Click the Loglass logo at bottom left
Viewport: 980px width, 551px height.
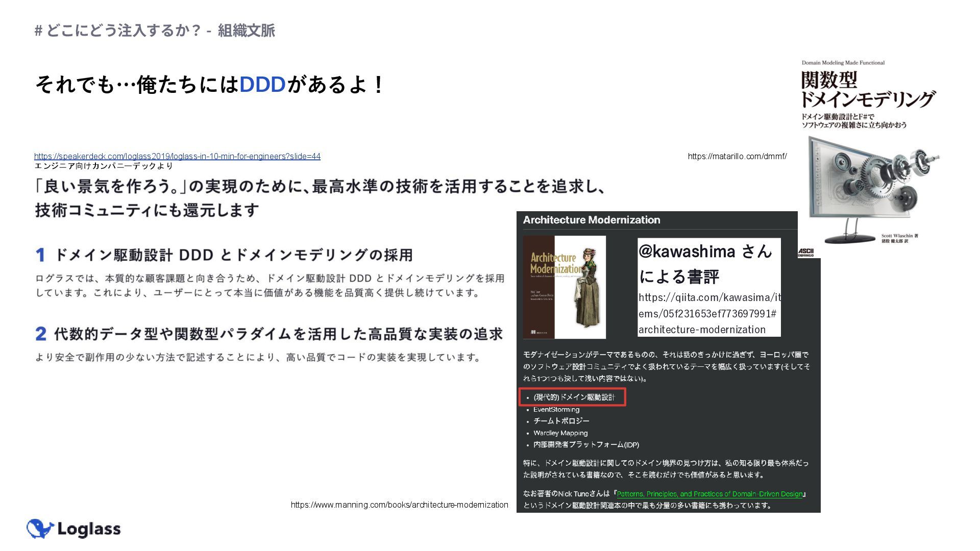74,529
